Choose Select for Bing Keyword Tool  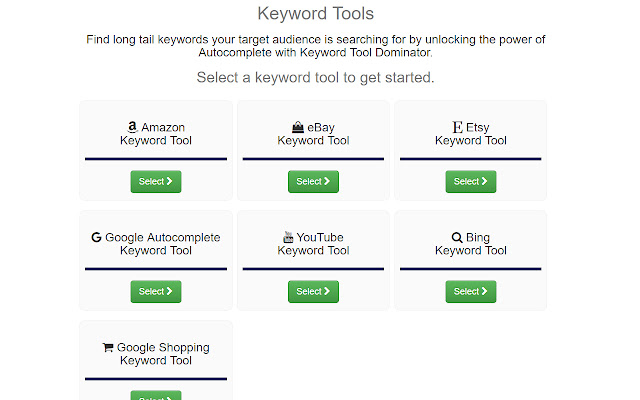pos(471,291)
